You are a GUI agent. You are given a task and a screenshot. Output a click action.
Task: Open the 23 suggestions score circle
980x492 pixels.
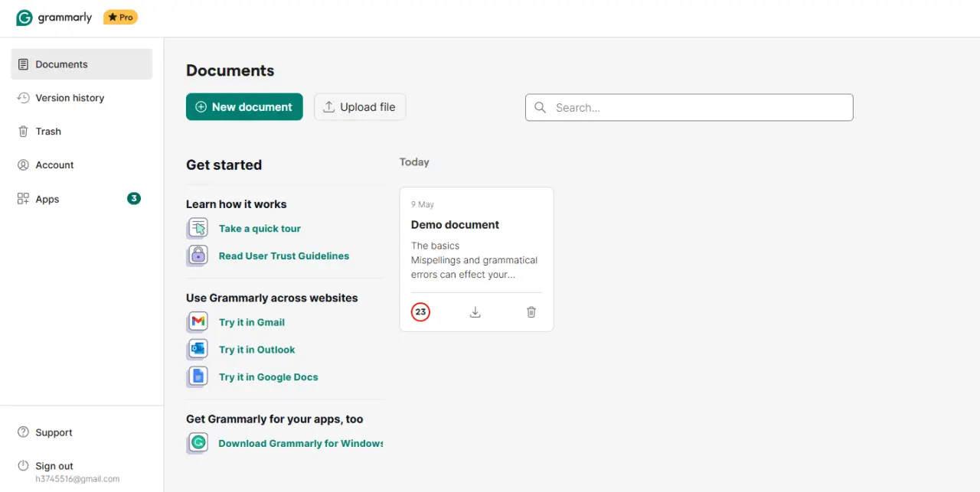(x=420, y=312)
